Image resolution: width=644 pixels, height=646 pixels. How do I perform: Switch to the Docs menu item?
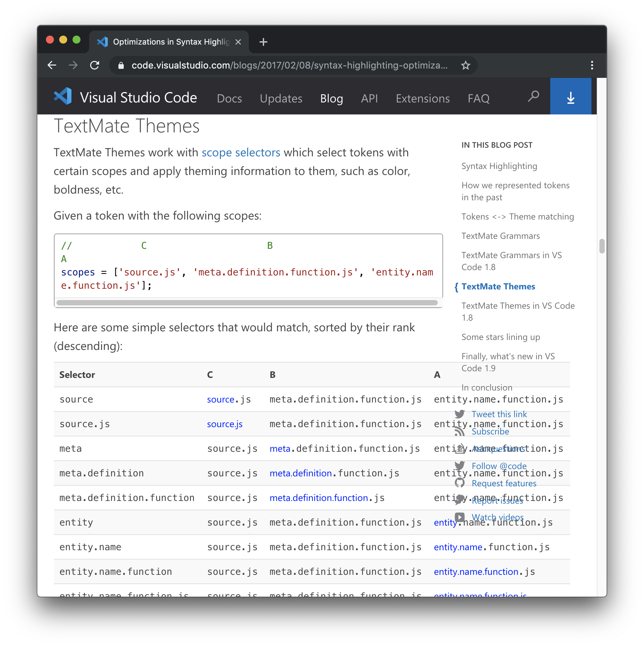(230, 98)
